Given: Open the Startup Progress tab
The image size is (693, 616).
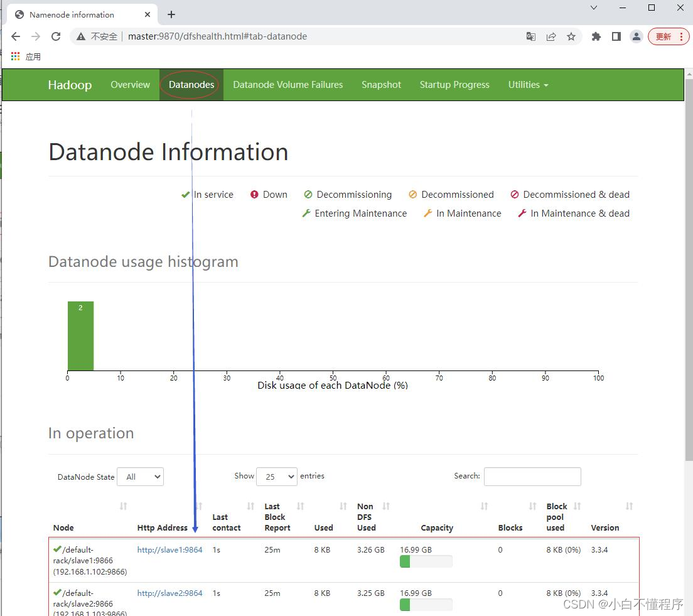Looking at the screenshot, I should click(454, 85).
